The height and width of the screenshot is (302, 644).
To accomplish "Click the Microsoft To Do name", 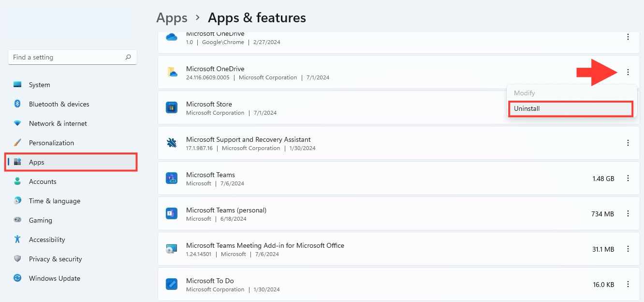I will [210, 281].
